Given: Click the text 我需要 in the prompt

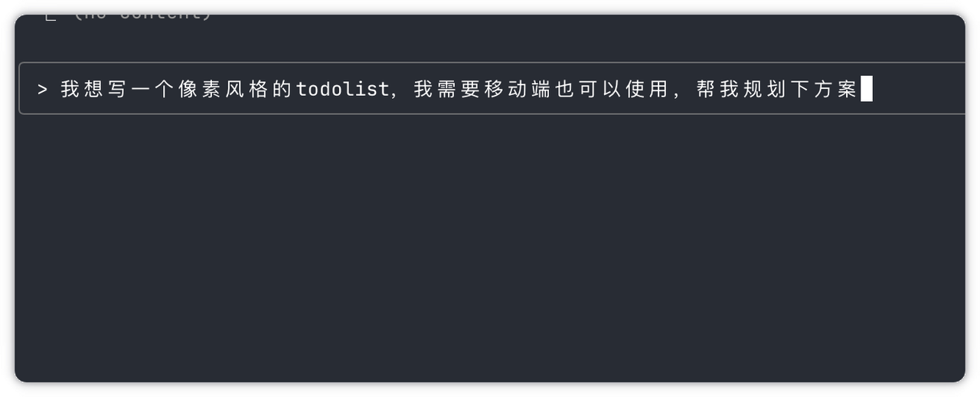Looking at the screenshot, I should pyautogui.click(x=446, y=90).
